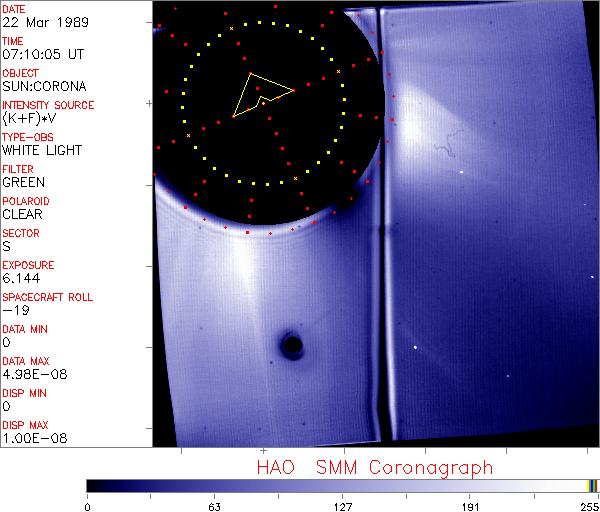Click the GREEN filter value

click(23, 182)
